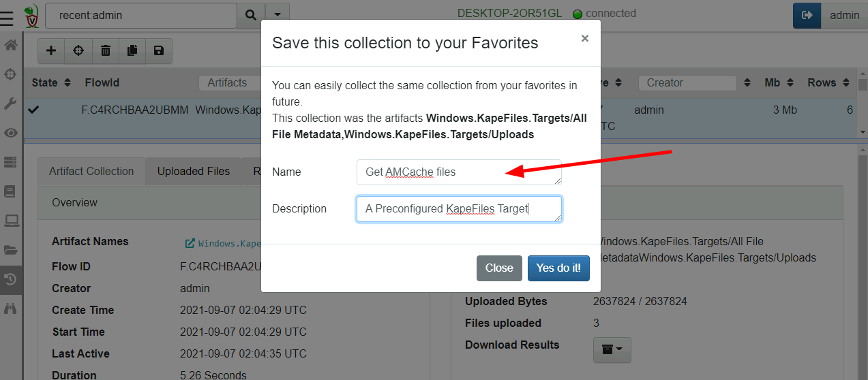Click the Name field in the dialog
Screen dimensions: 868x380
(x=459, y=172)
